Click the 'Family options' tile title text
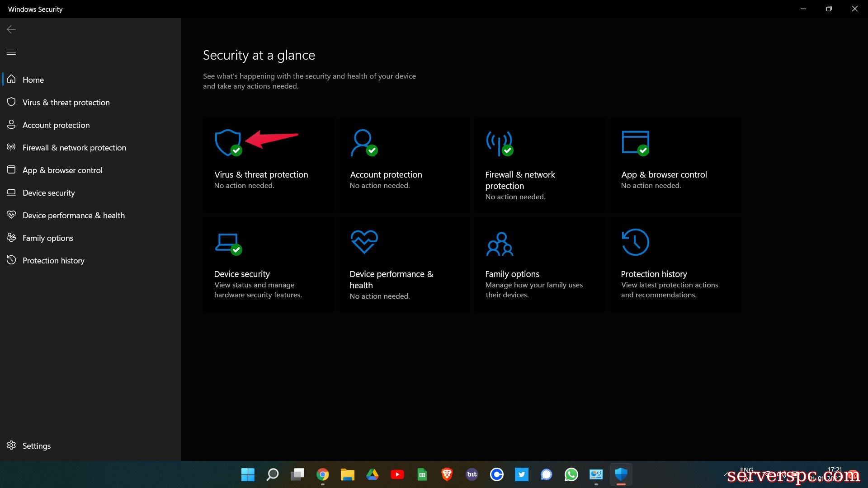This screenshot has width=868, height=488. 512,274
